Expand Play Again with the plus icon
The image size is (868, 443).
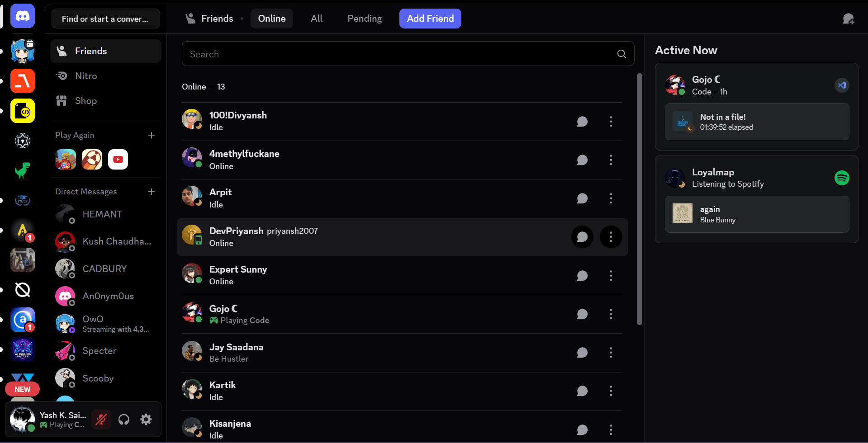click(152, 135)
